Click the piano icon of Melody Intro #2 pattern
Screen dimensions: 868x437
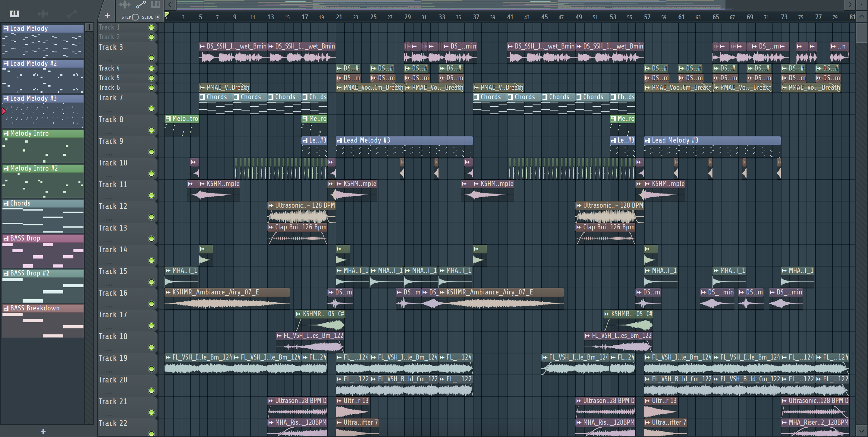coord(6,168)
